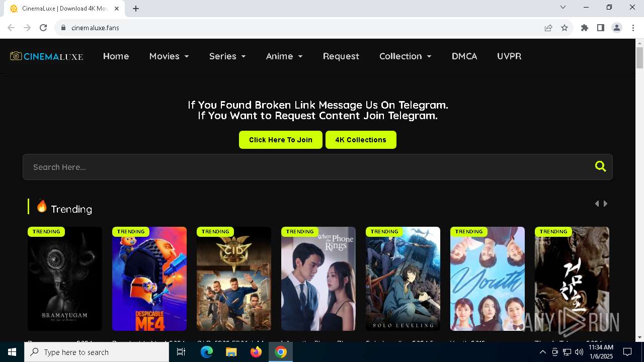644x362 pixels.
Task: Click the address bar URL
Action: click(95, 28)
